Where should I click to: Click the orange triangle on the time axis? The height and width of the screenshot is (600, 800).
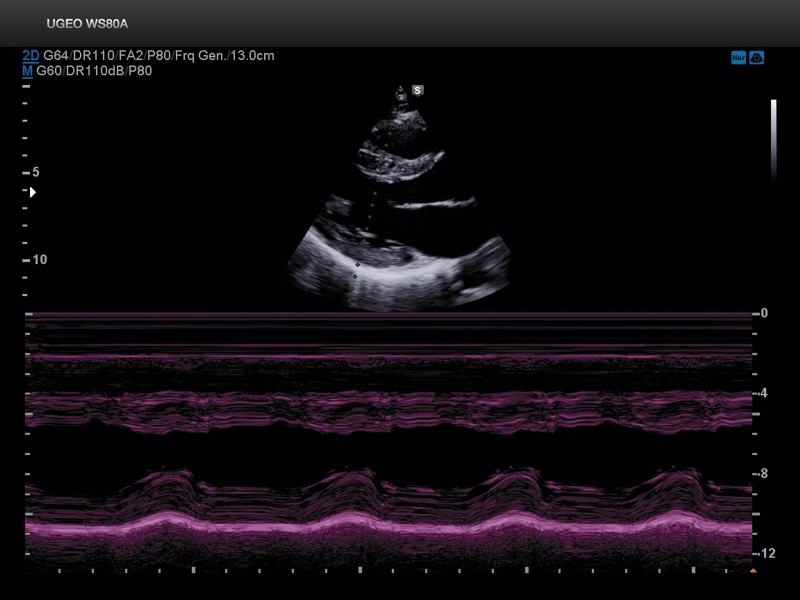pyautogui.click(x=753, y=571)
